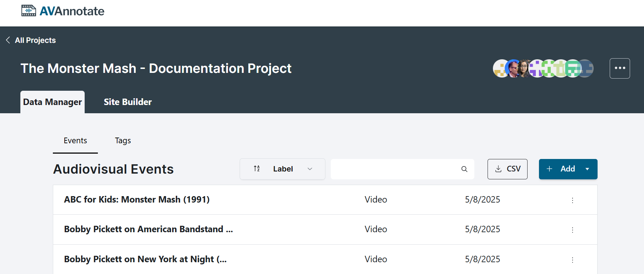Screen dimensions: 644x274
Task: Go back using the All Projects chevron
Action: (x=8, y=40)
